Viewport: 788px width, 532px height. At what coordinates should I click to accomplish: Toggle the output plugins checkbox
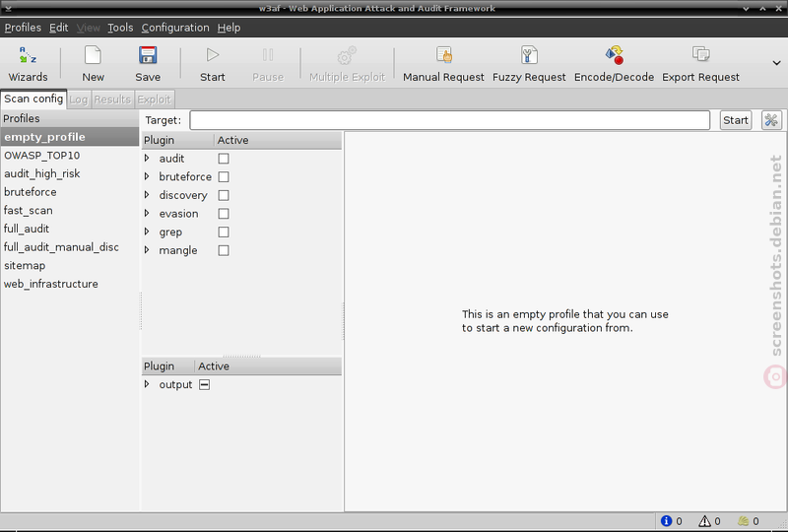(x=205, y=384)
